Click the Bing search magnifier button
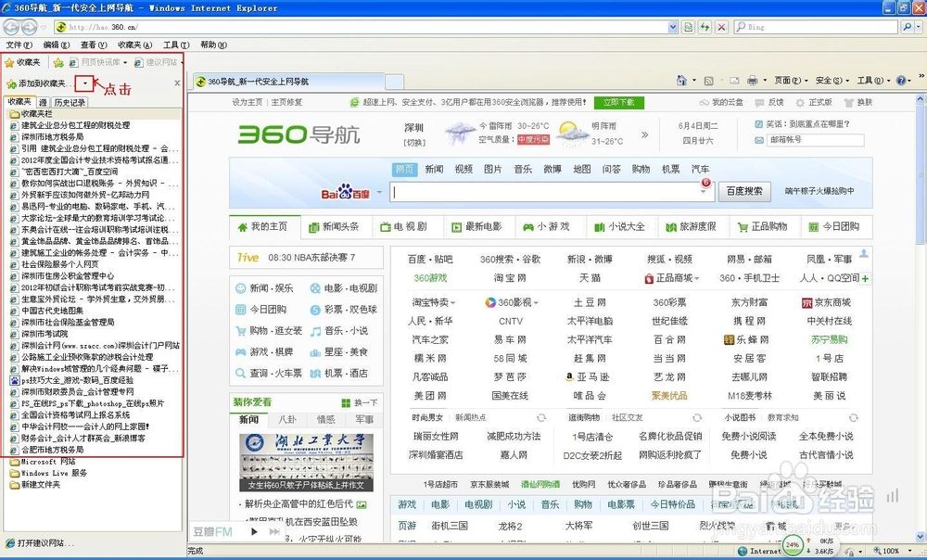The width and height of the screenshot is (927, 560). [x=909, y=27]
